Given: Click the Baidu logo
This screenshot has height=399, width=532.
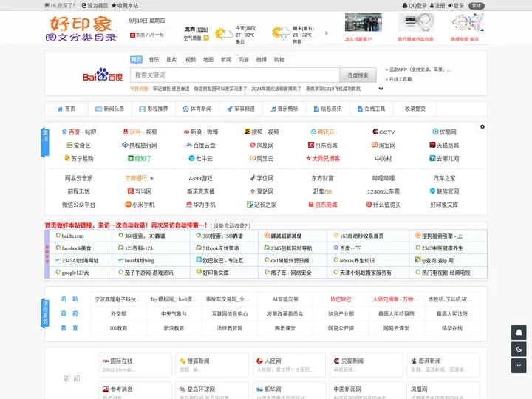Looking at the screenshot, I should pyautogui.click(x=103, y=75).
